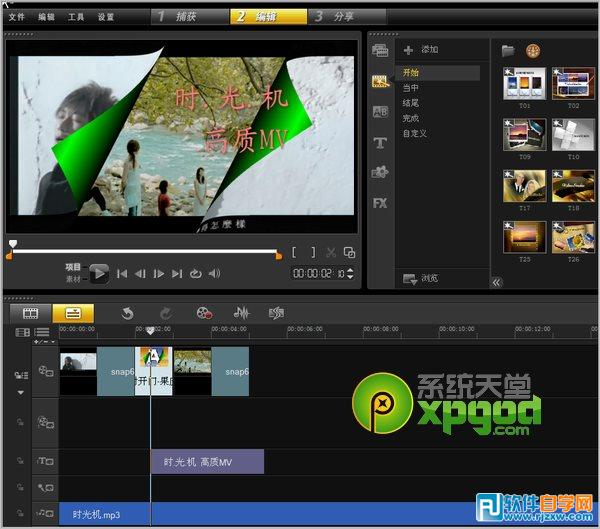Toggle the music track ripple lock
600x529 pixels.
coord(18,514)
